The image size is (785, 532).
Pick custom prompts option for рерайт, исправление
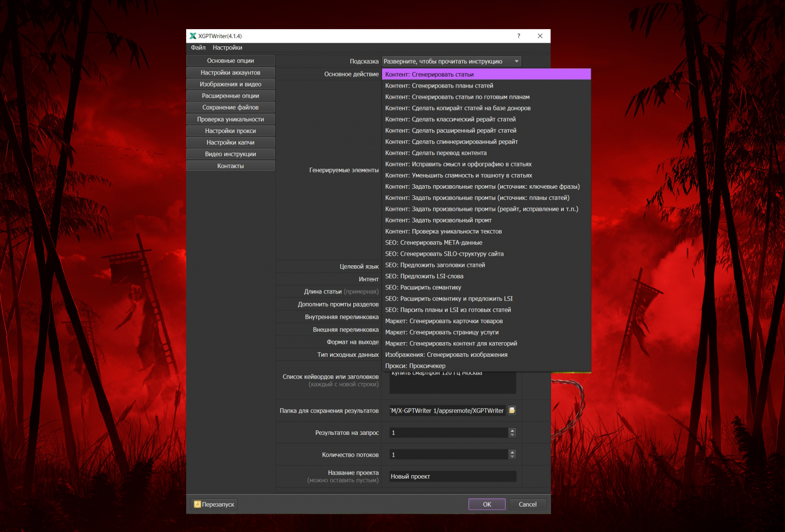487,209
